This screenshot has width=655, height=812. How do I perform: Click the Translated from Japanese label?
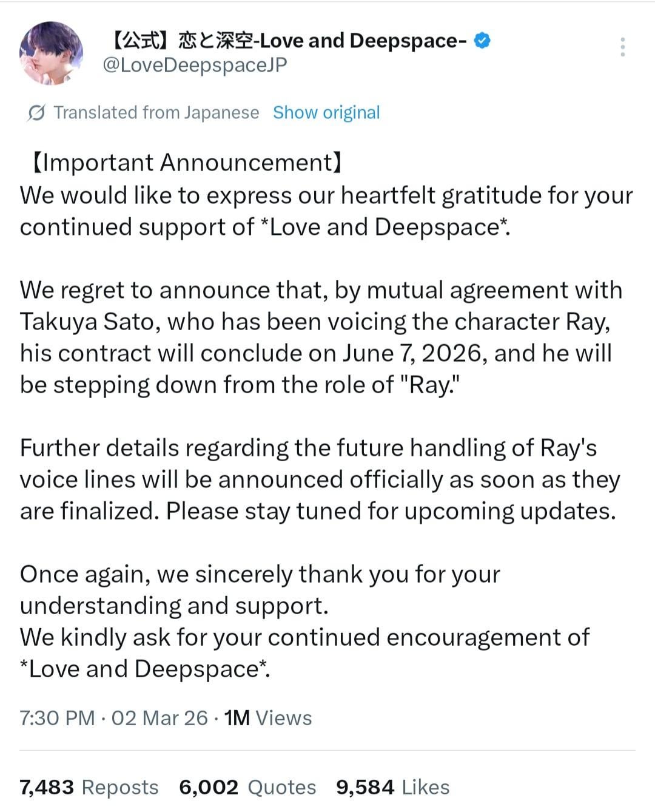click(156, 113)
